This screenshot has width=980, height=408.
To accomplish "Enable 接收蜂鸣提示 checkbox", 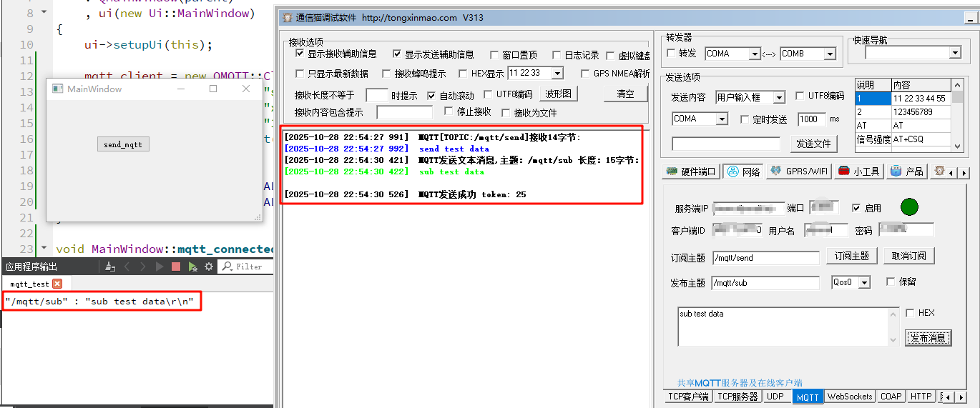I will pos(386,74).
